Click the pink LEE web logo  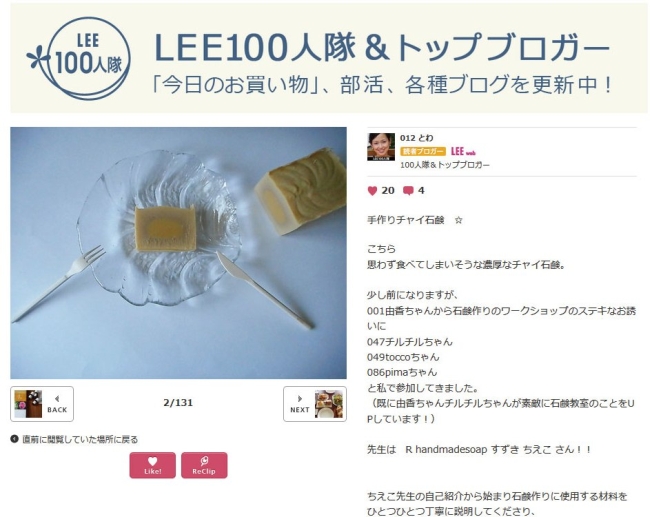pos(463,152)
